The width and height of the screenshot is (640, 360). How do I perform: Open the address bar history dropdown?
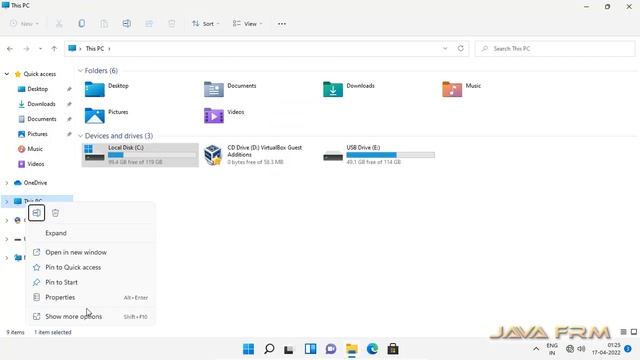[x=445, y=49]
